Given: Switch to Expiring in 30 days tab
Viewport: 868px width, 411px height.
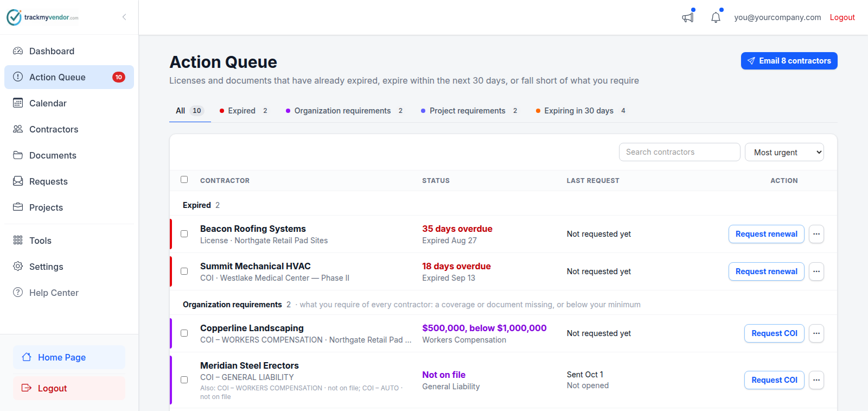Looking at the screenshot, I should (581, 111).
